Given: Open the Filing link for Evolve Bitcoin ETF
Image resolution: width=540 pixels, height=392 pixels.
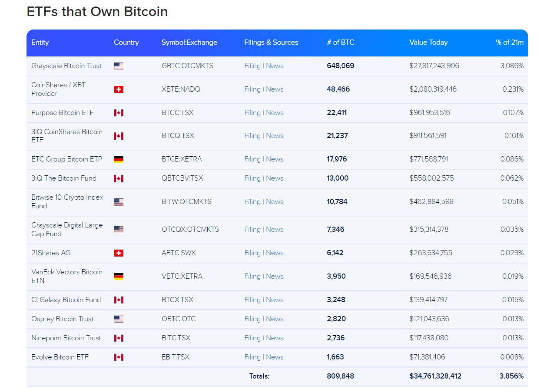Looking at the screenshot, I should (252, 357).
